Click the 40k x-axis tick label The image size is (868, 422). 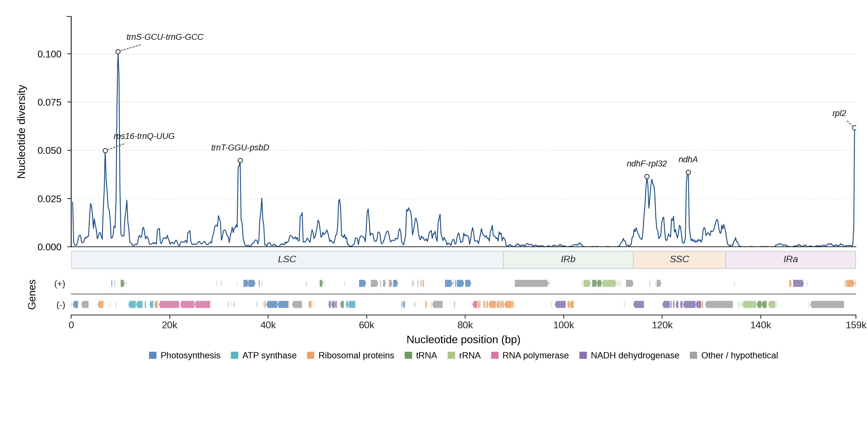tap(268, 325)
